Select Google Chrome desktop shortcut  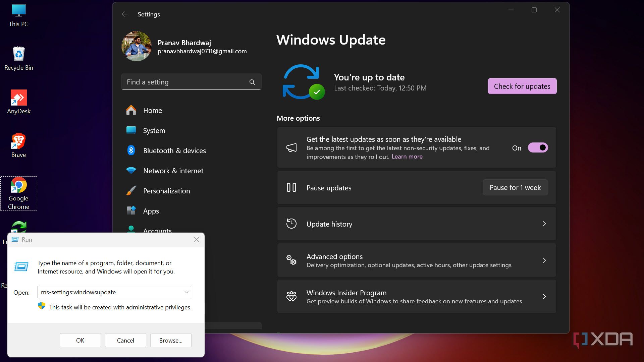[18, 194]
